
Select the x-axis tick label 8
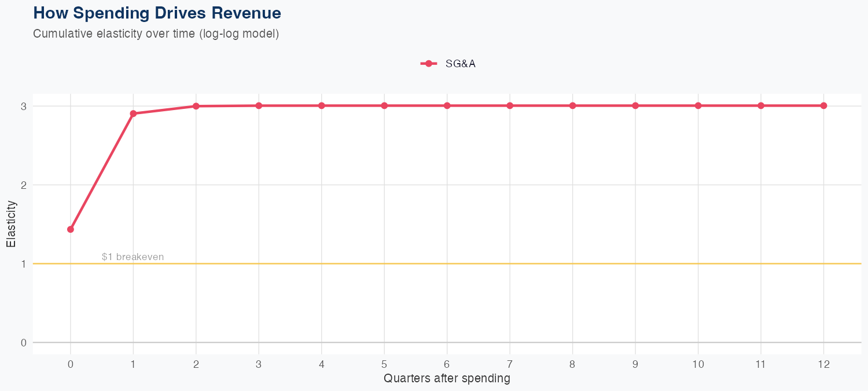pyautogui.click(x=572, y=364)
